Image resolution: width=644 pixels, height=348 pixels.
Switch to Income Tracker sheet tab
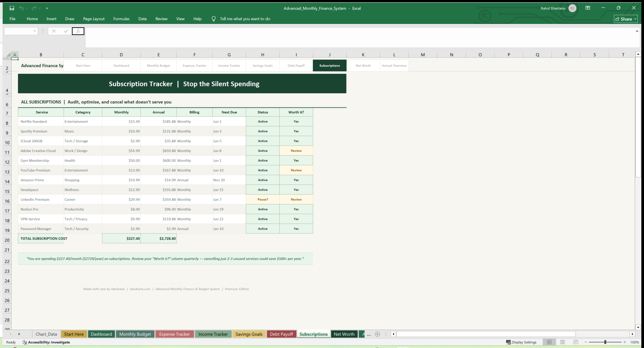pyautogui.click(x=213, y=334)
